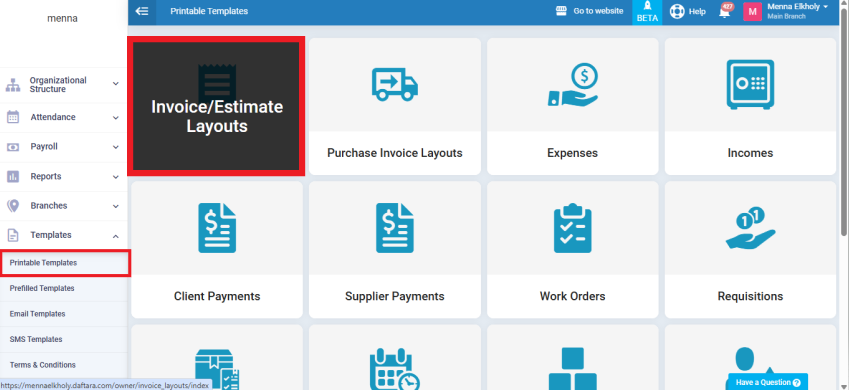The width and height of the screenshot is (849, 390).
Task: Click the Payroll money sidebar icon
Action: (13, 147)
